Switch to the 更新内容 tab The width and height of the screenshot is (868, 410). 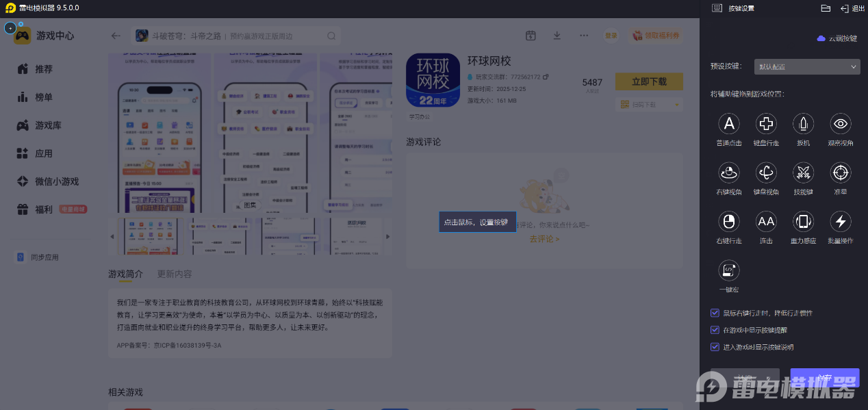(175, 274)
